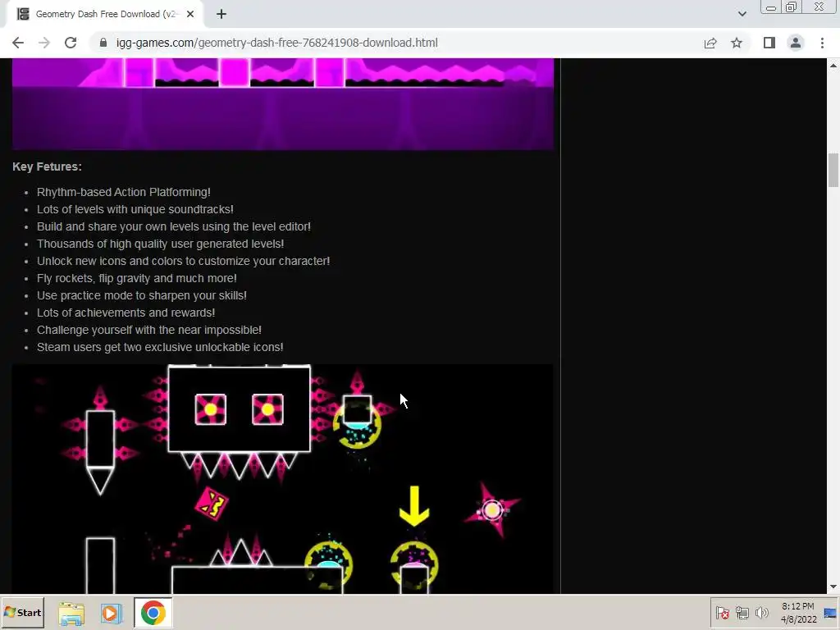This screenshot has width=840, height=630.
Task: Reload the current page
Action: click(x=71, y=43)
